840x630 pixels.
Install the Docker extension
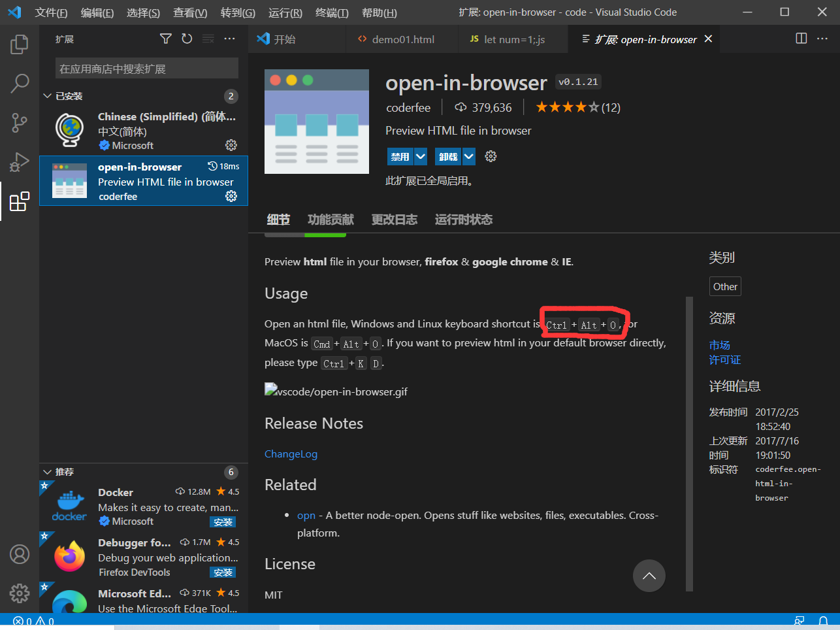[223, 522]
